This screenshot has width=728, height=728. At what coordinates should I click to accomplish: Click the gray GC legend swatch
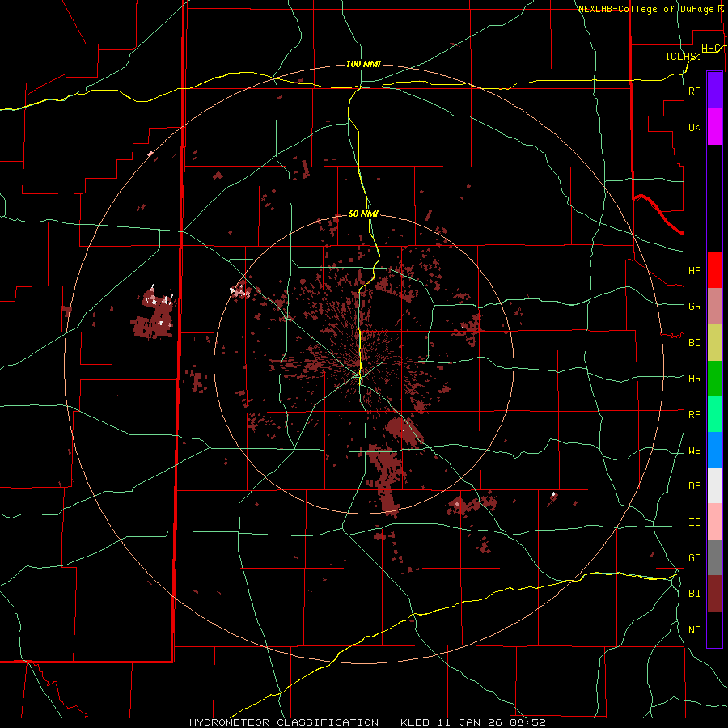(714, 557)
